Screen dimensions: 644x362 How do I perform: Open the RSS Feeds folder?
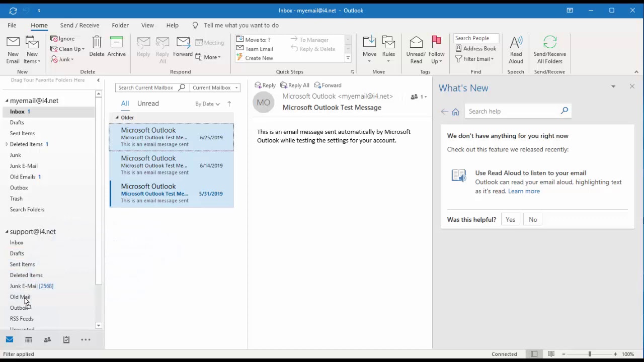point(22,319)
